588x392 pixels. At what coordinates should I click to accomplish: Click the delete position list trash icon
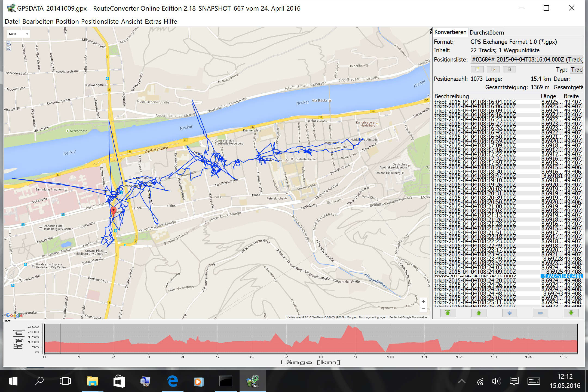coord(509,69)
